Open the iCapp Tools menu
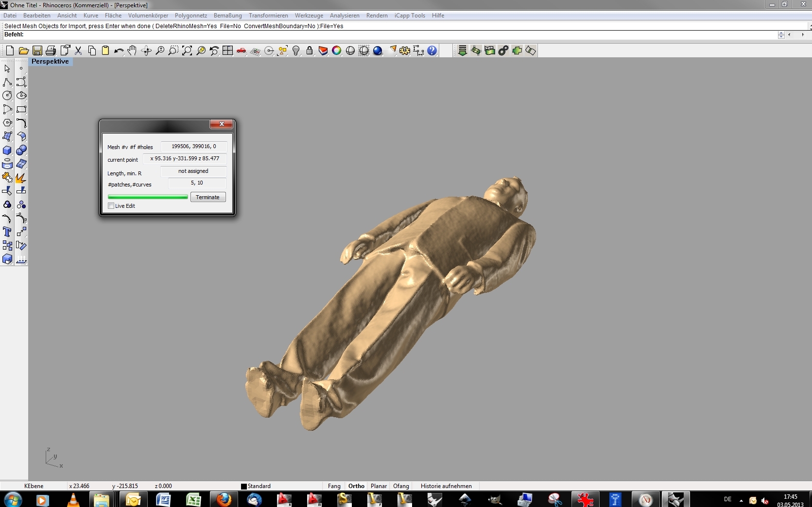812x507 pixels. pyautogui.click(x=410, y=16)
